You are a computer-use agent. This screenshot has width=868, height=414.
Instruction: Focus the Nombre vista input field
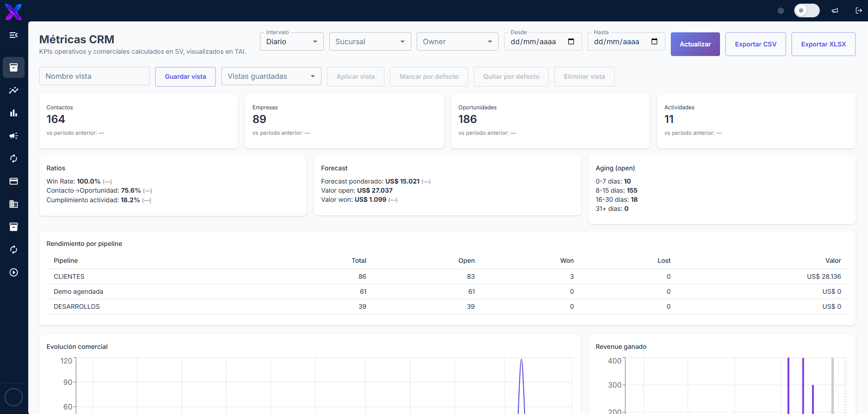point(94,76)
